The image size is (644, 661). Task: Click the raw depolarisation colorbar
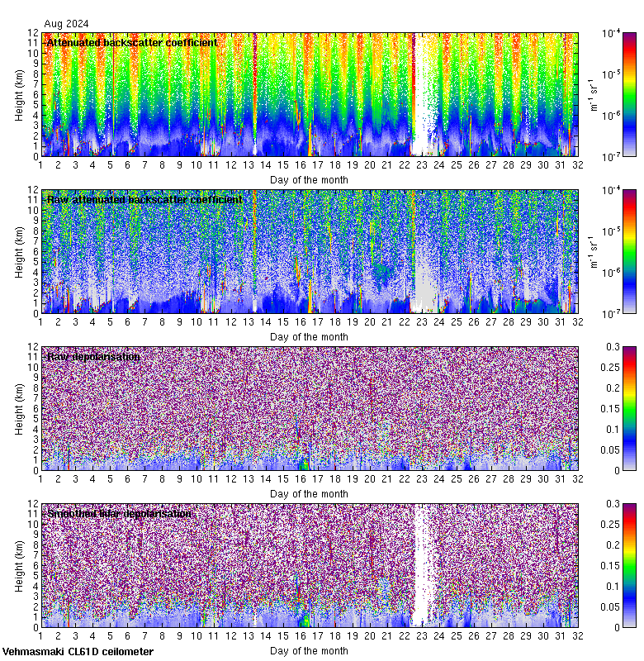pyautogui.click(x=607, y=408)
